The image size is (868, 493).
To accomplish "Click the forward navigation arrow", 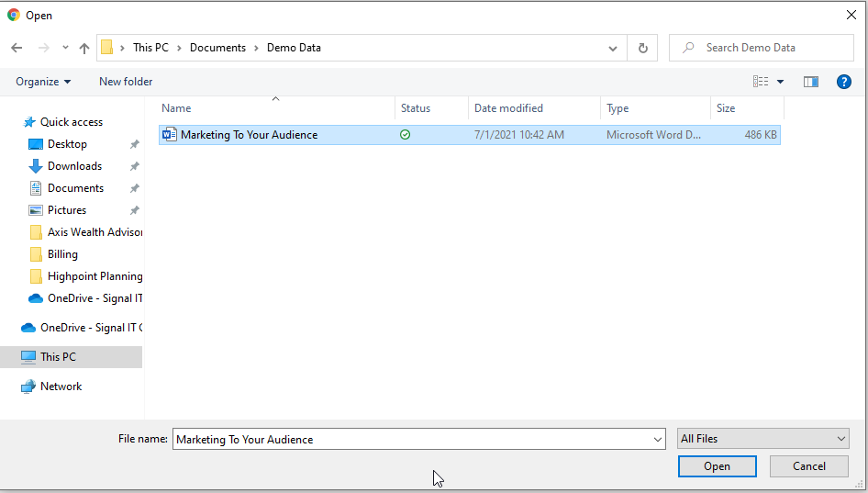I will [44, 48].
